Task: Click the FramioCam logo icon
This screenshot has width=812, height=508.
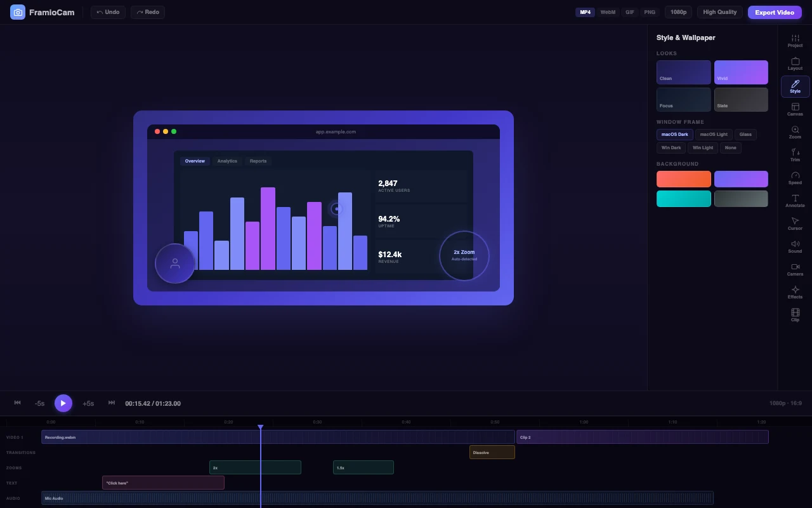Action: 18,12
